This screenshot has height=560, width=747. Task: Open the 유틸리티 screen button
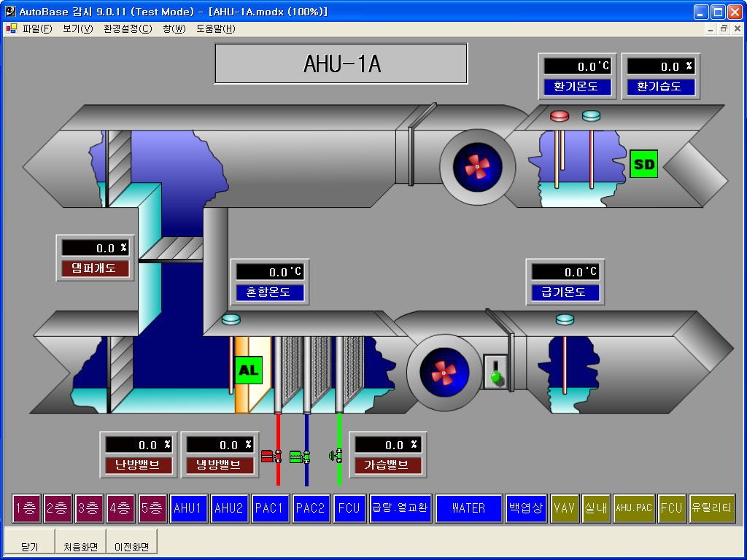click(711, 508)
